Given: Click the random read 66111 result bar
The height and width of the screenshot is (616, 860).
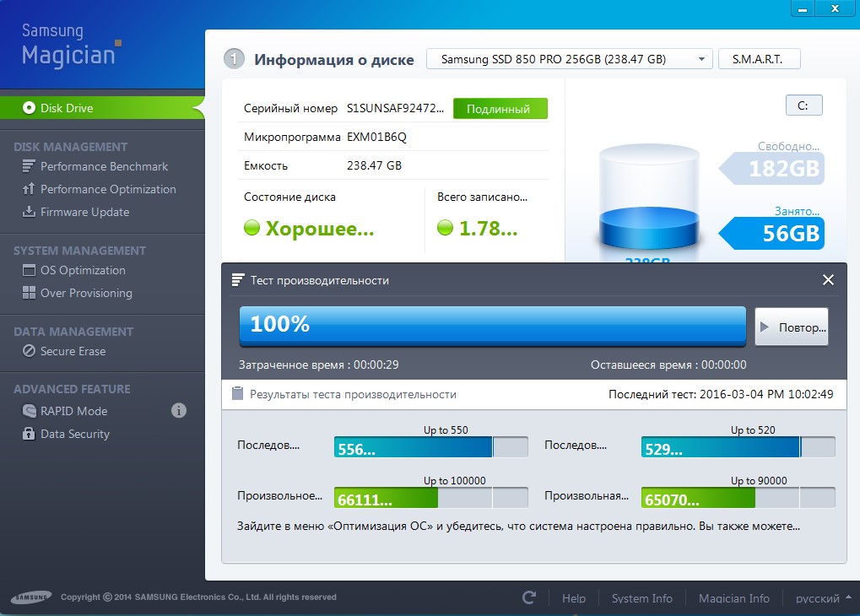Looking at the screenshot, I should click(430, 498).
